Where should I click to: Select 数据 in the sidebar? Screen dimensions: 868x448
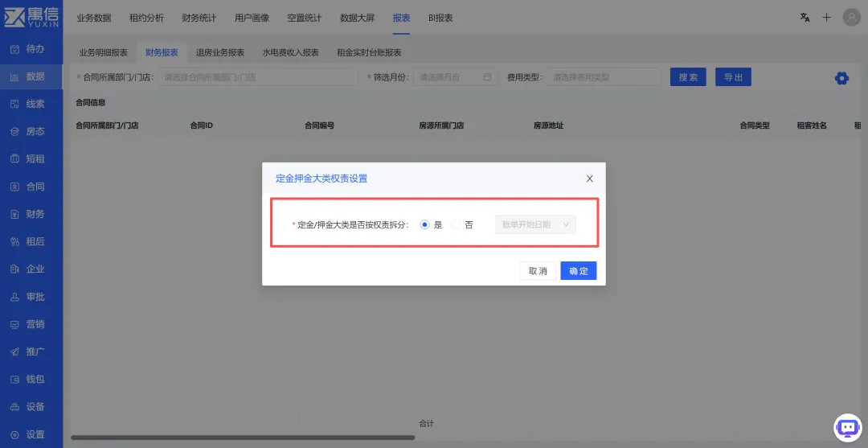31,76
